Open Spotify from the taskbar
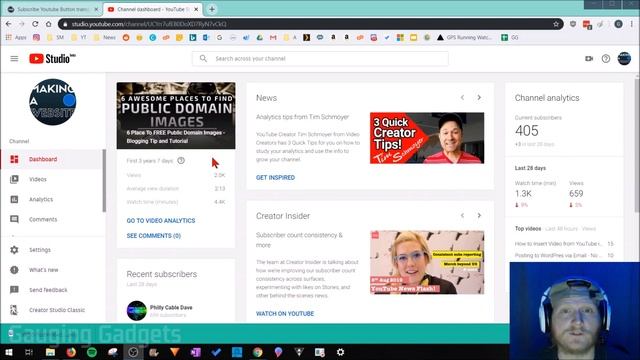The width and height of the screenshot is (640, 360). click(92, 352)
